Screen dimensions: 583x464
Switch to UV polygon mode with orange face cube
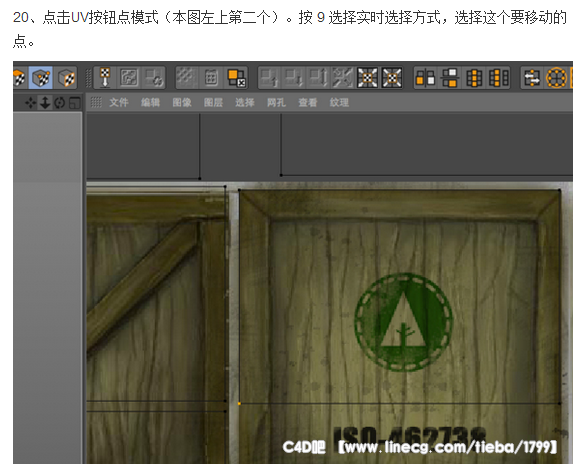pyautogui.click(x=66, y=78)
